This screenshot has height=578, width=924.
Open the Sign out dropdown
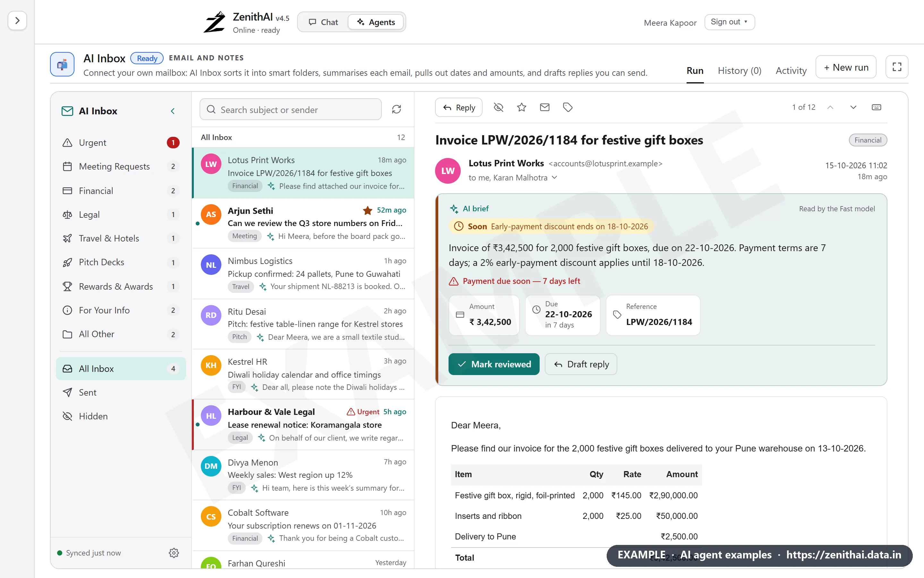(x=729, y=22)
